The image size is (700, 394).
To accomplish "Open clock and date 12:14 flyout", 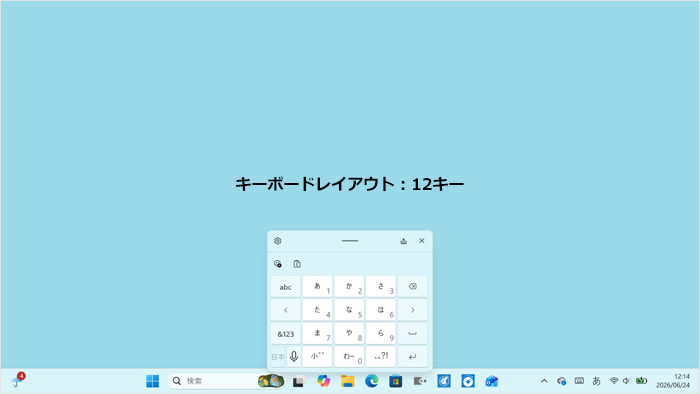I will tap(673, 381).
